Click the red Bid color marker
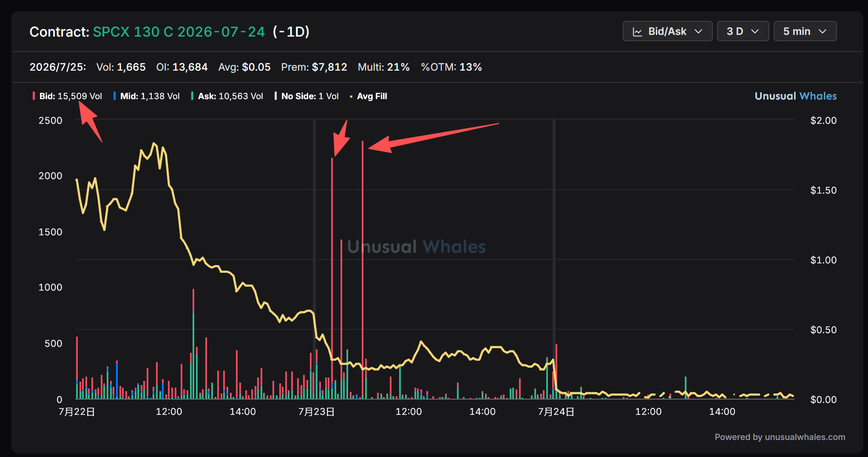This screenshot has height=457, width=868. [x=34, y=96]
